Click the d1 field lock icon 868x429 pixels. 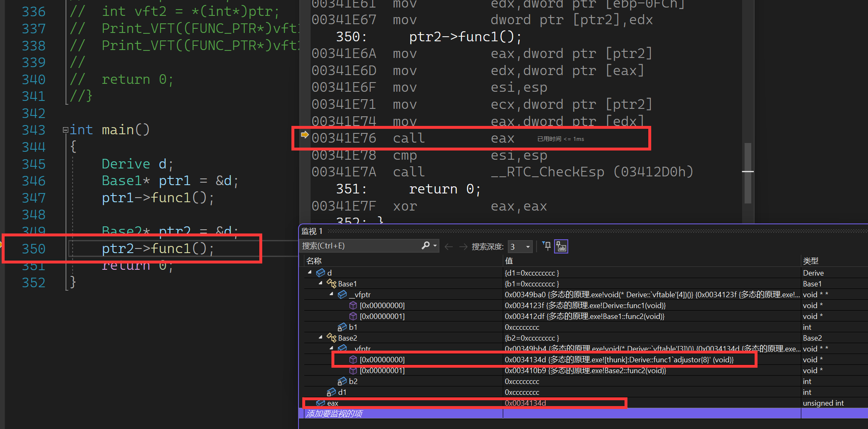[331, 392]
